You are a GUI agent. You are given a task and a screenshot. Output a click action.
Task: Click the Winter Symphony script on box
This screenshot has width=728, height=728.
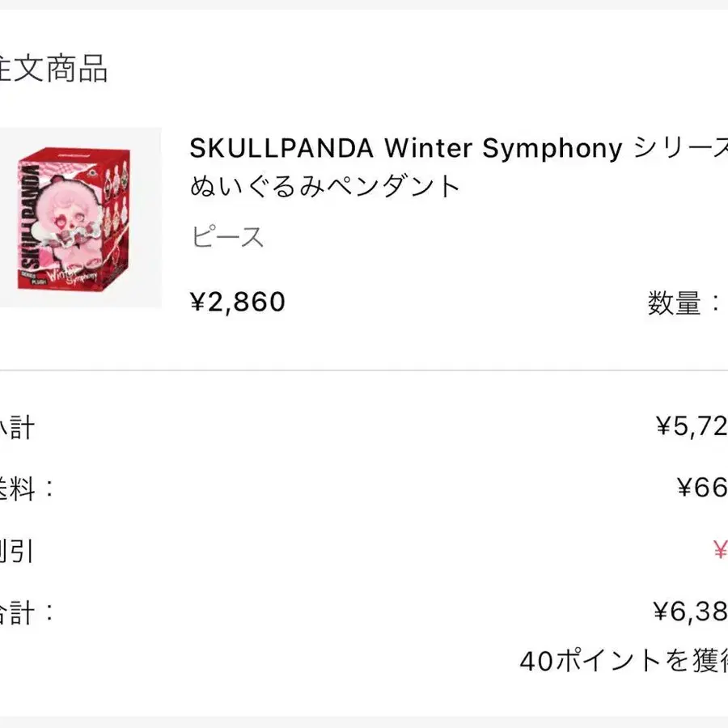coord(72,275)
